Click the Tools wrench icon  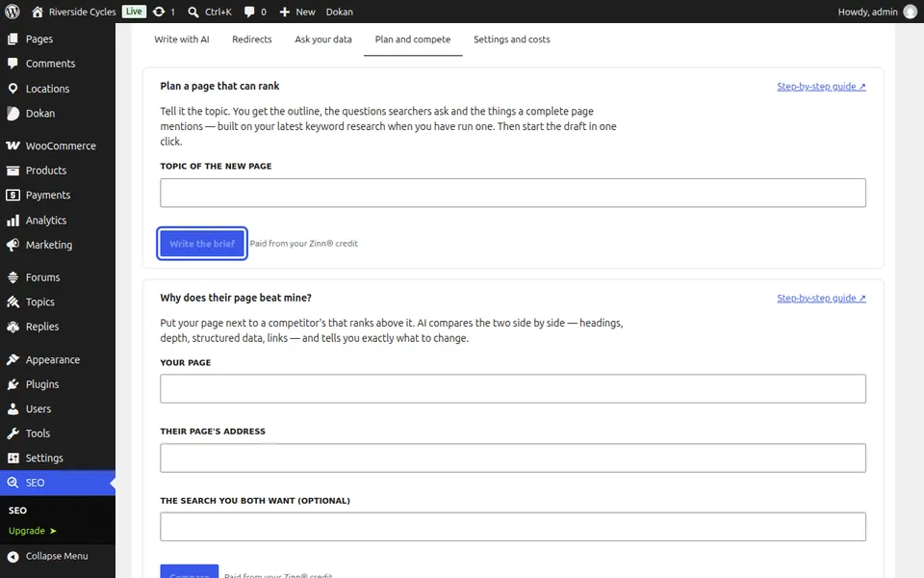pos(13,433)
